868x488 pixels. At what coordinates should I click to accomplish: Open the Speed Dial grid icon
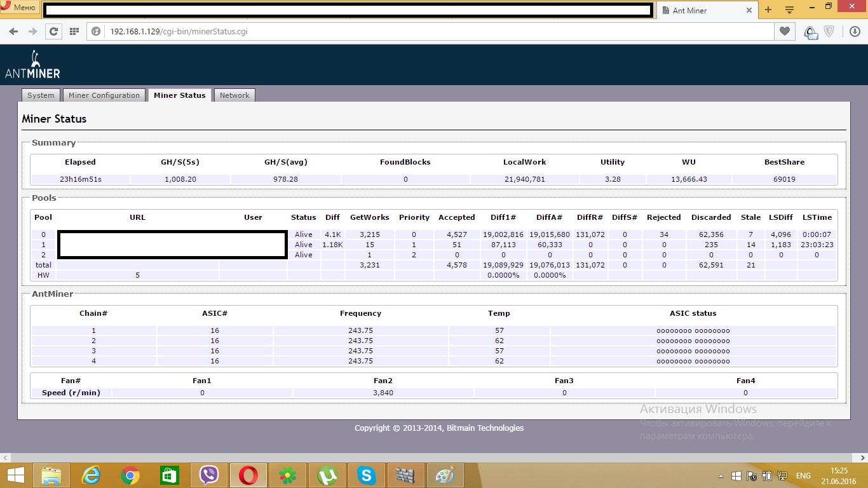74,31
